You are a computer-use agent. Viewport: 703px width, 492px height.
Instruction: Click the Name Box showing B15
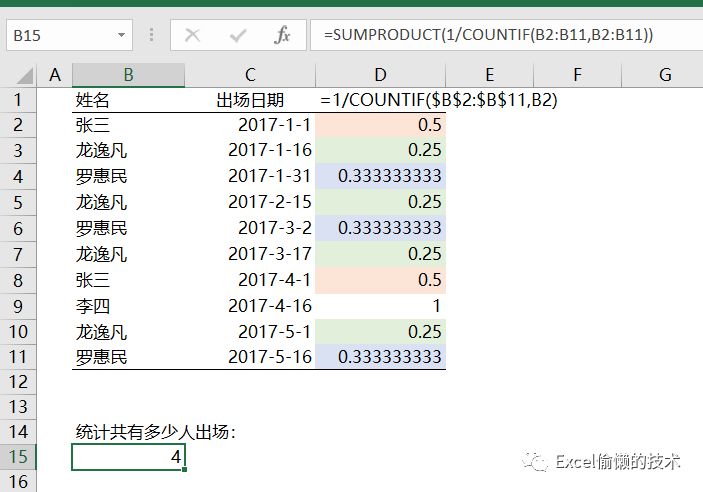pos(60,35)
